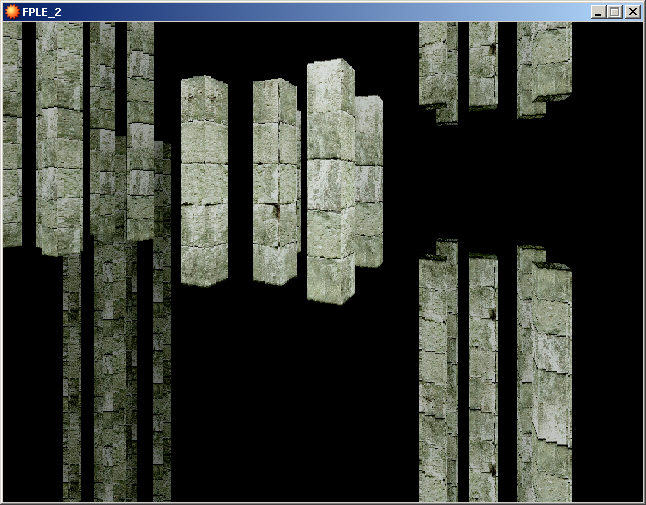Click the FPLE_2 sun application icon
This screenshot has width=646, height=505.
point(12,12)
